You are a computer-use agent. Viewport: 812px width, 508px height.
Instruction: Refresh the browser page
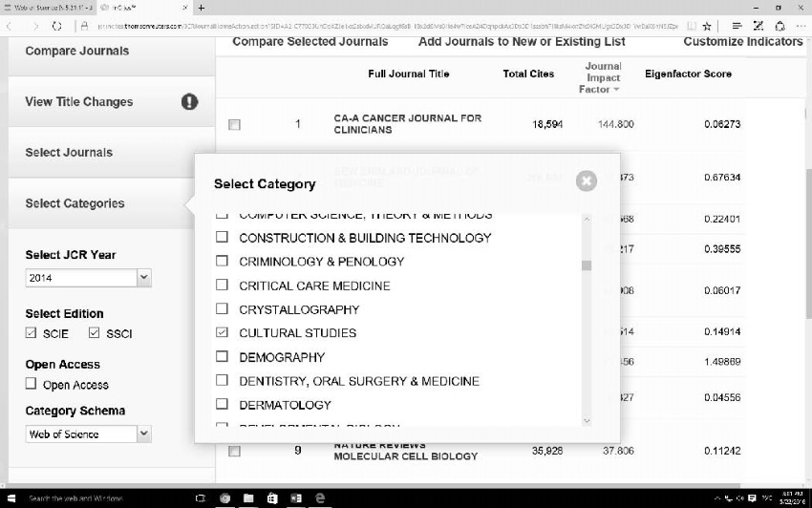pyautogui.click(x=57, y=26)
